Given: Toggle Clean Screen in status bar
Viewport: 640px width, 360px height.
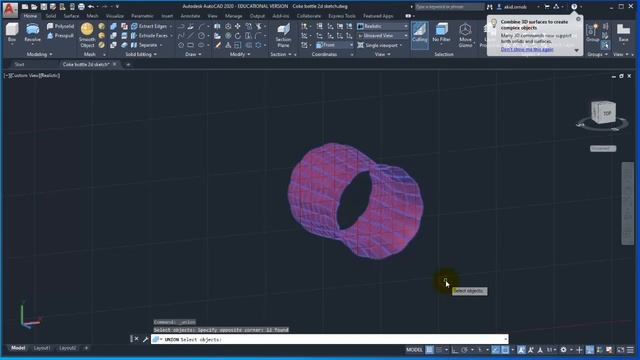Looking at the screenshot, I should 620,350.
